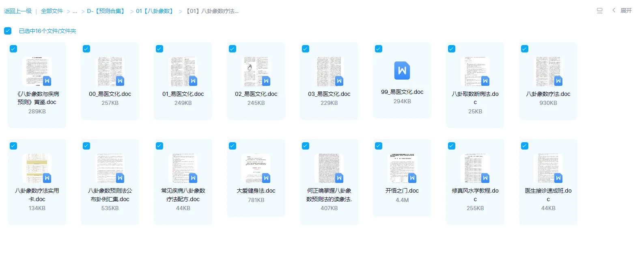Open 八卦象数疗法实用卡.doc file icon

(x=37, y=168)
